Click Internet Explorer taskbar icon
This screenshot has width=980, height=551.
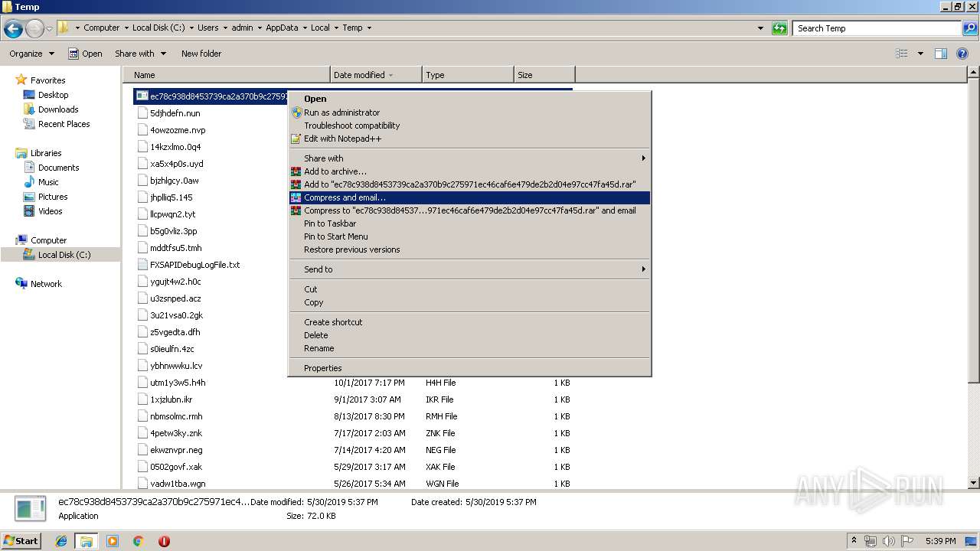click(x=61, y=541)
